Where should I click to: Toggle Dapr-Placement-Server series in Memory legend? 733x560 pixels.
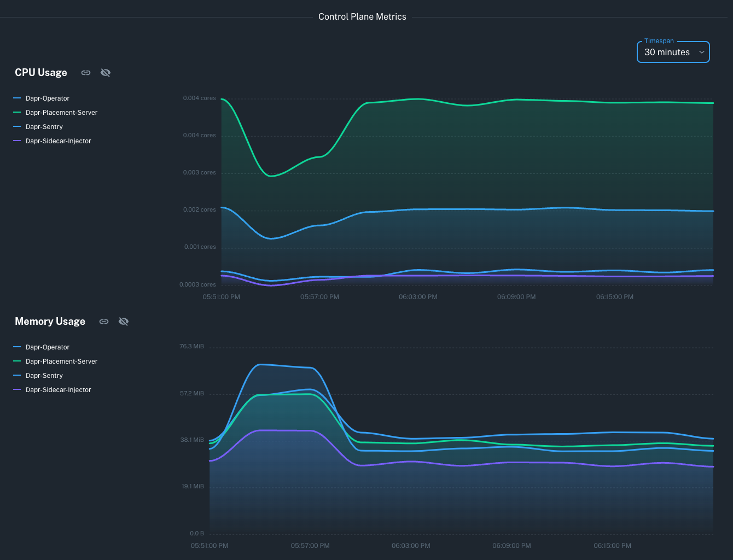coord(55,361)
